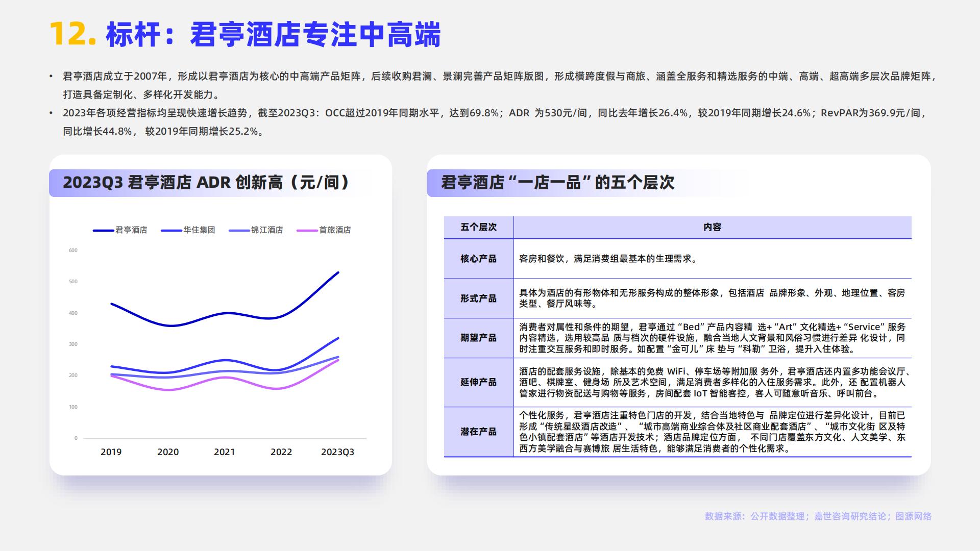Image resolution: width=980 pixels, height=551 pixels.
Task: Click the data source footer '数据来源：公开数据整理'
Action: coord(818,516)
